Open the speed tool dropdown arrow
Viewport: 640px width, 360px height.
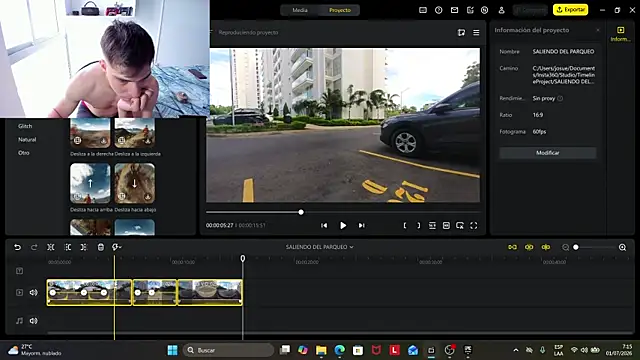coord(120,247)
